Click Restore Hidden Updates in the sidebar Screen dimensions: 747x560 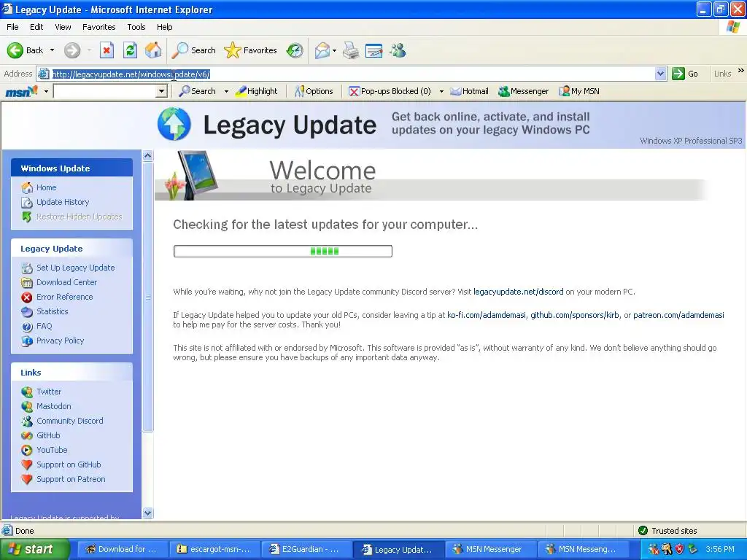(x=72, y=217)
